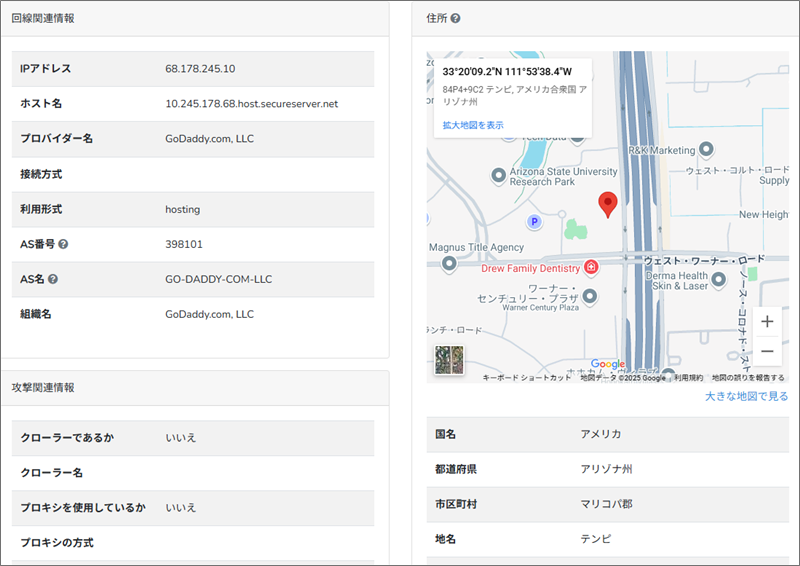Click 地名 value テンピ

tap(595, 539)
